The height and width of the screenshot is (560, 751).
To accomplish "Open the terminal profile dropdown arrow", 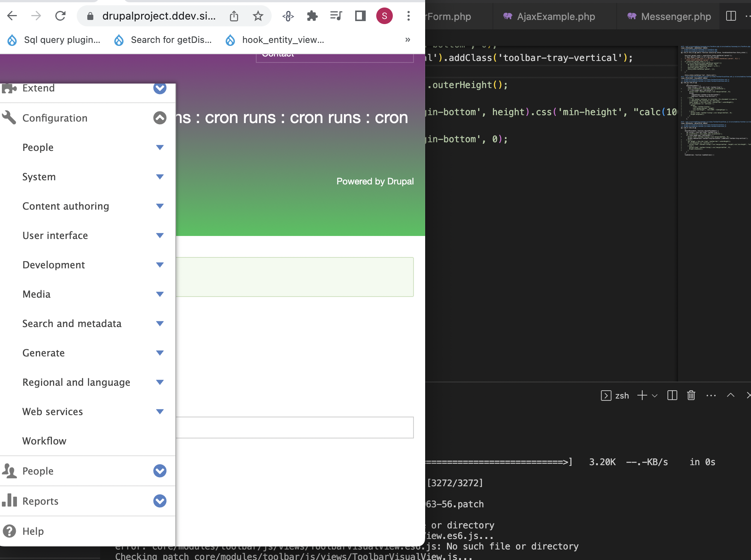I will [655, 396].
